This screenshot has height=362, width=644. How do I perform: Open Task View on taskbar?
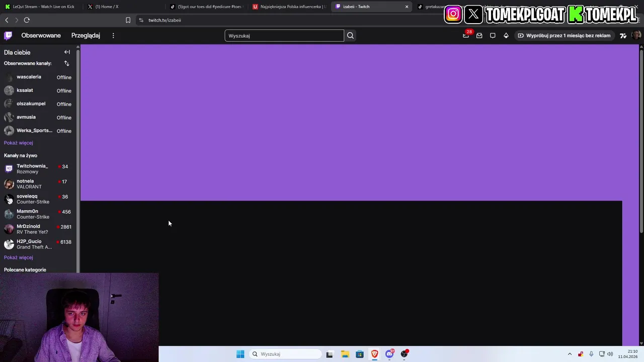(x=330, y=354)
